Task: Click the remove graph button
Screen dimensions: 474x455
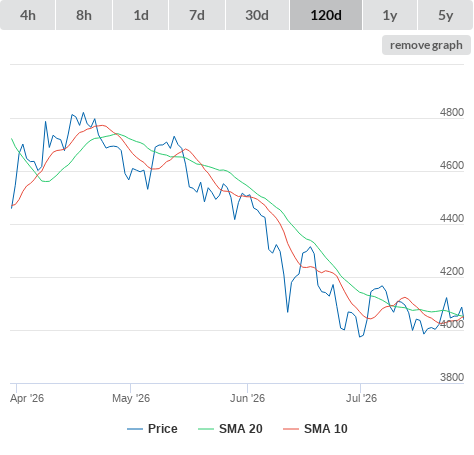Action: tap(426, 45)
